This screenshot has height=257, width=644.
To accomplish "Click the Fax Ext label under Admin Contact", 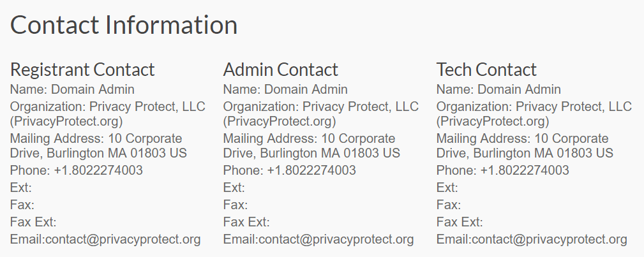I will pos(246,222).
